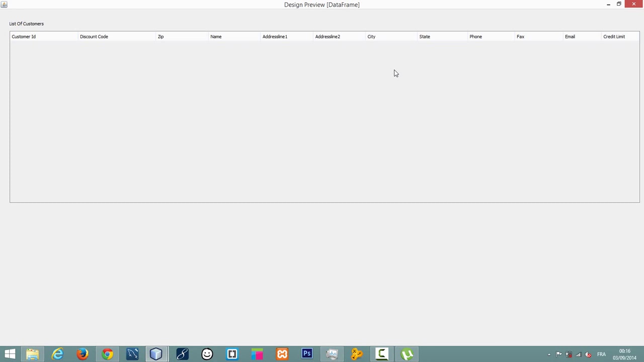
Task: Minimize the Design Preview window
Action: click(608, 4)
